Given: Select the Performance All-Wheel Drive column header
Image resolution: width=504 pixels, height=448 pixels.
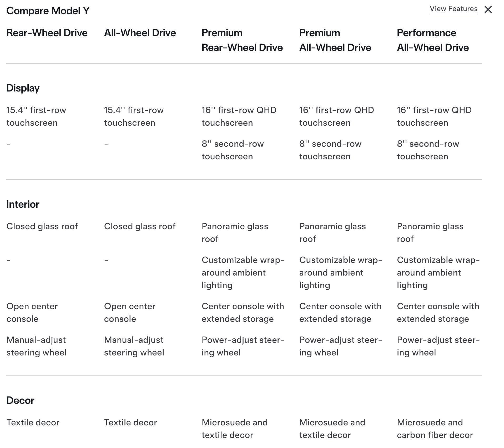Looking at the screenshot, I should click(x=432, y=40).
